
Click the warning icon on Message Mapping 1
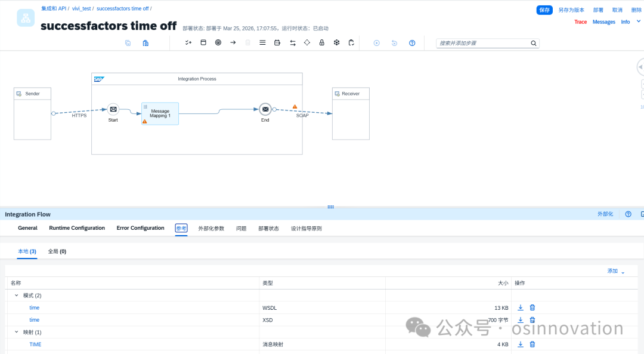click(144, 121)
